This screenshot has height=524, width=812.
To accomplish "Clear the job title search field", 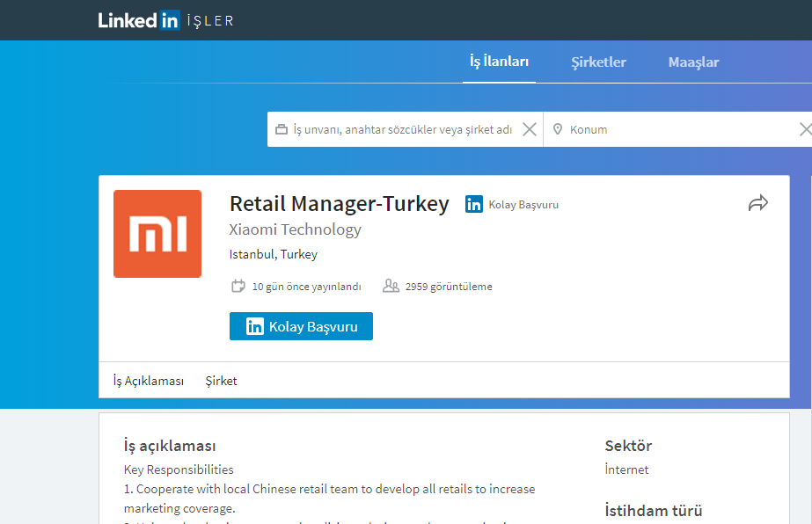I will (530, 130).
